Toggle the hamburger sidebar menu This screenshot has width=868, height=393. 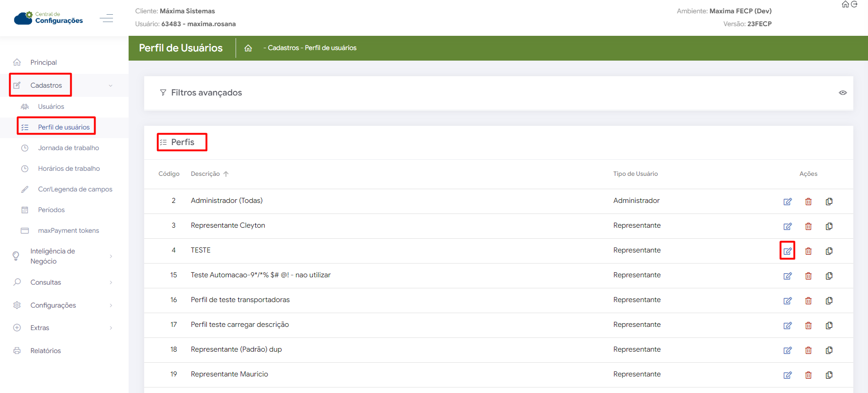(x=107, y=18)
